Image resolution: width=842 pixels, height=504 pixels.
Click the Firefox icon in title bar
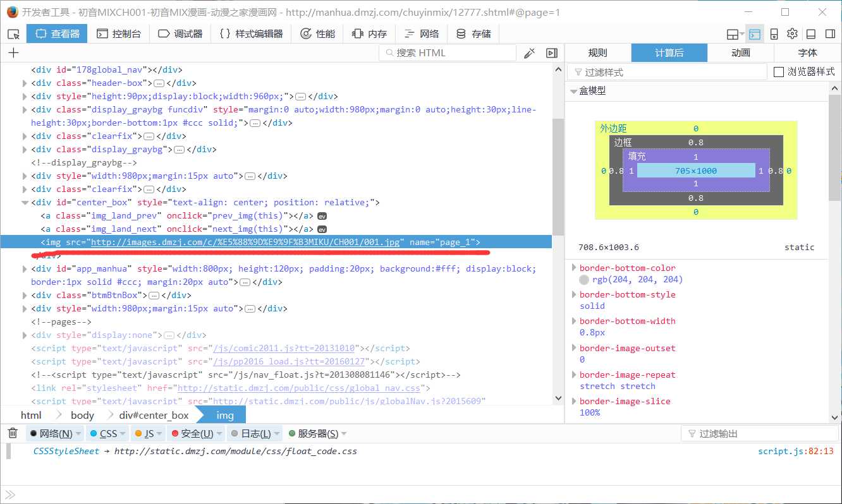(12, 12)
